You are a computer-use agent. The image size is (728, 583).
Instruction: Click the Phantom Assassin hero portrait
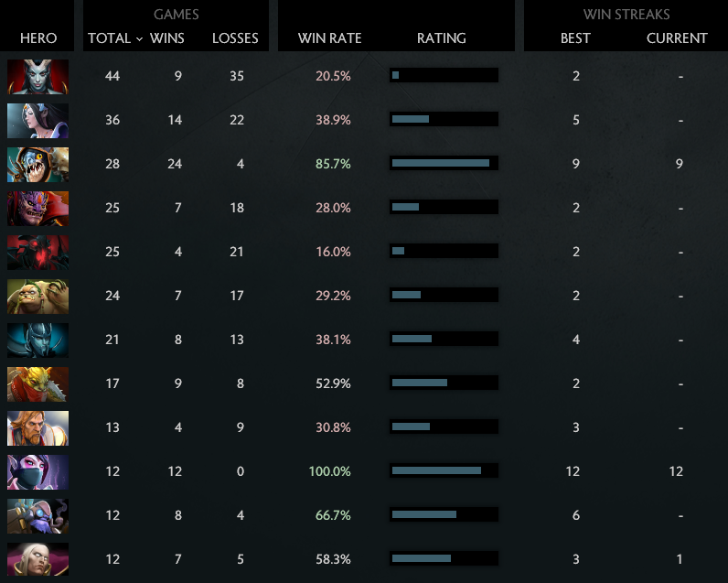(37, 340)
